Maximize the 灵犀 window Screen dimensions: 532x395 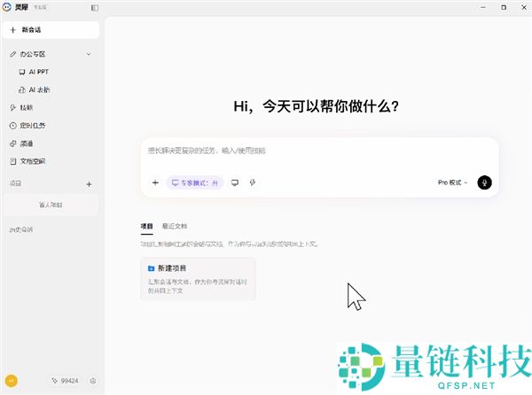(504, 7)
